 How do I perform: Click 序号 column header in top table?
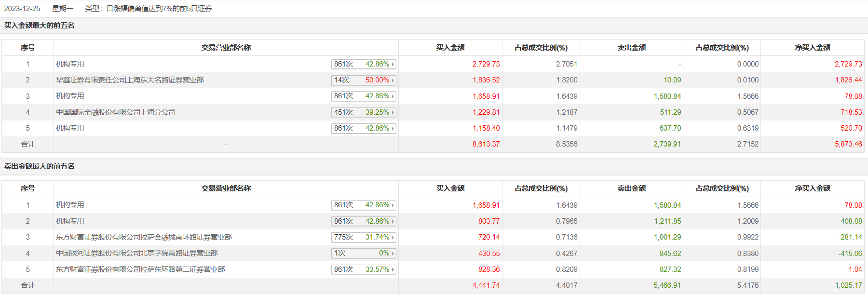[x=27, y=48]
